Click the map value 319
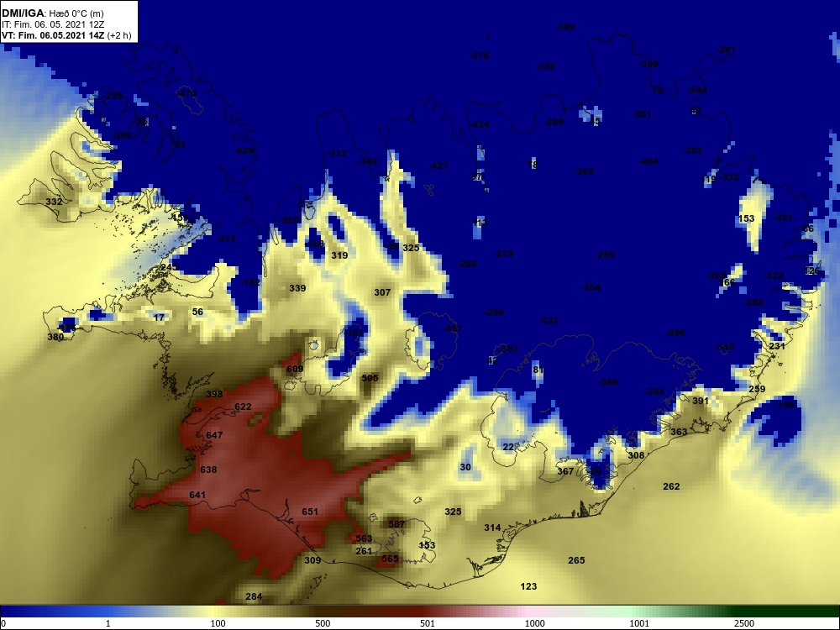Viewport: 840px width, 630px height. point(339,255)
